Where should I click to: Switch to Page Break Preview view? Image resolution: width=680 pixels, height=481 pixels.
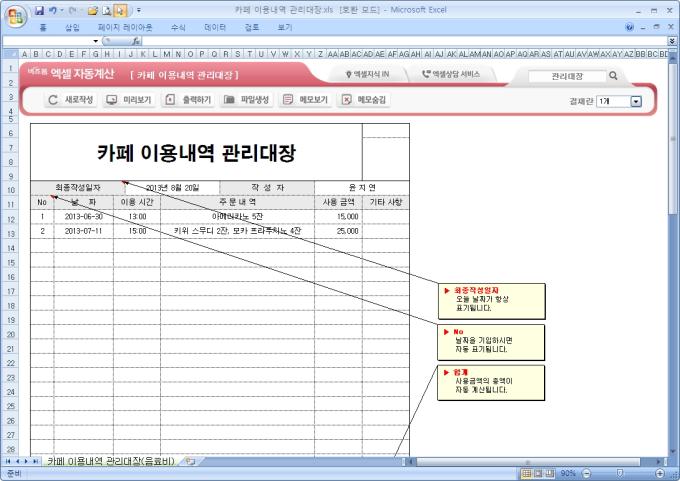pyautogui.click(x=549, y=472)
